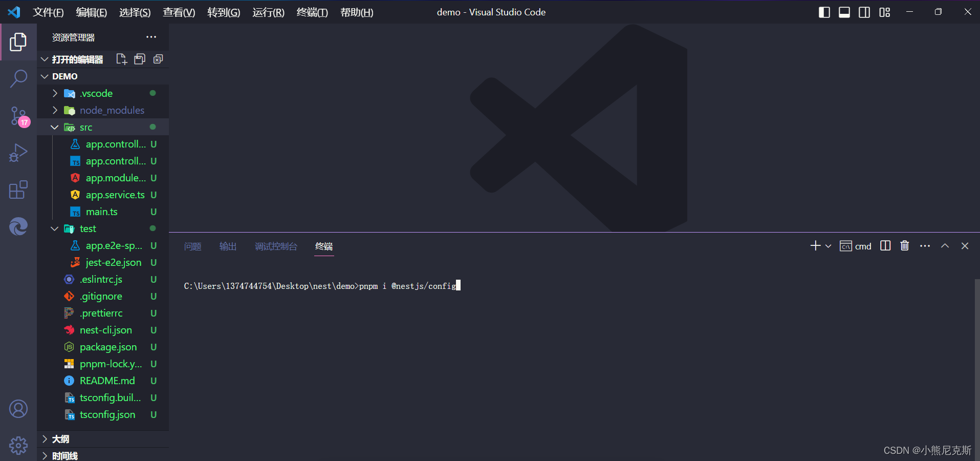Open the 转到(G) menu
This screenshot has width=980, height=461.
pyautogui.click(x=223, y=12)
